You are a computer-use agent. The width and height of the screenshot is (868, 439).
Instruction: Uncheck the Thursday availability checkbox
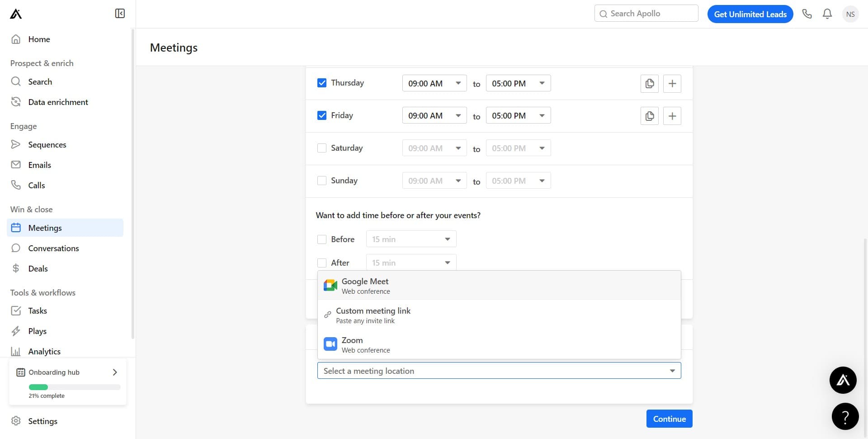tap(322, 83)
